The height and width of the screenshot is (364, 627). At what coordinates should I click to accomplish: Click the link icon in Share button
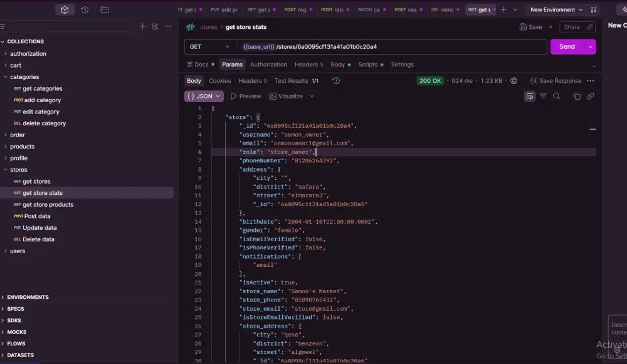tap(590, 27)
